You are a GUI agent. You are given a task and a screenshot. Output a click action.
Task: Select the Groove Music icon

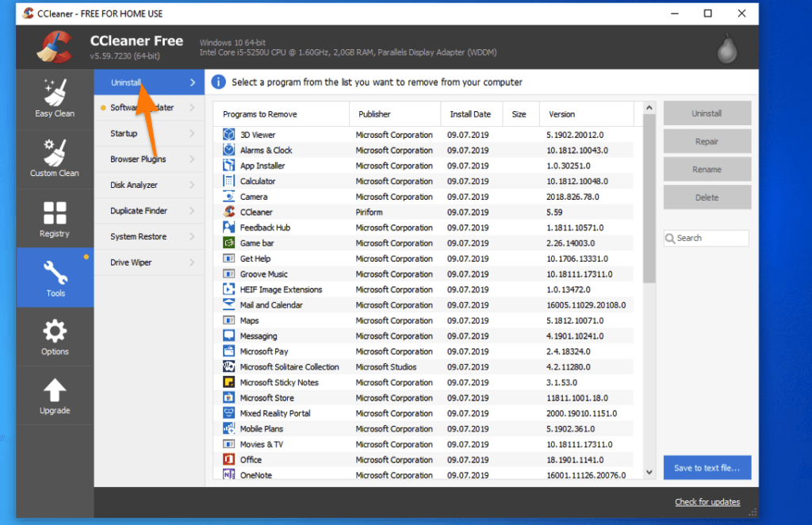coord(229,274)
